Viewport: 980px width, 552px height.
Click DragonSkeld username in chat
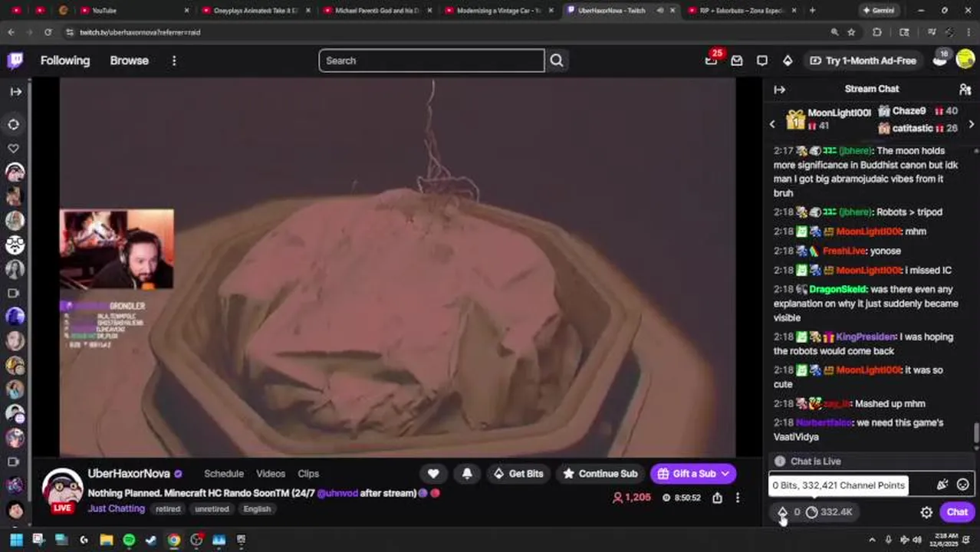[x=837, y=289]
